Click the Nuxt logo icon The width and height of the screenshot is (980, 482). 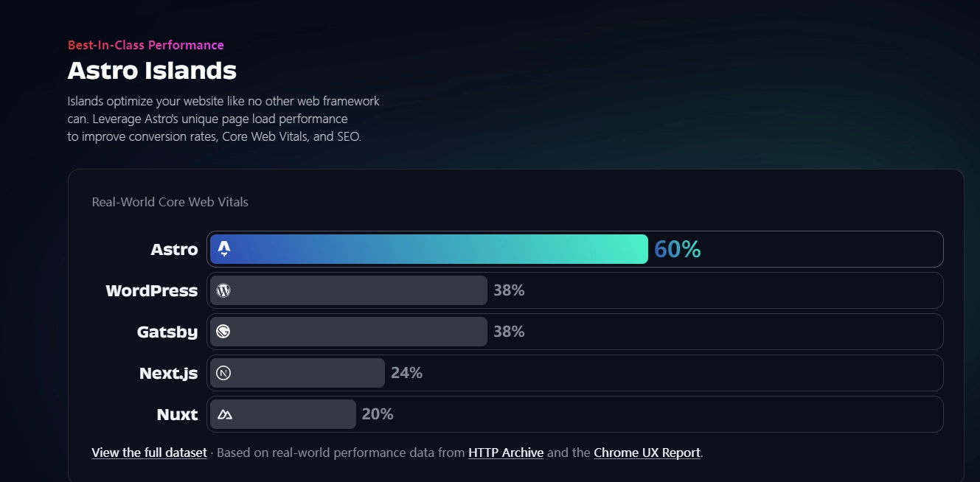[x=225, y=414]
